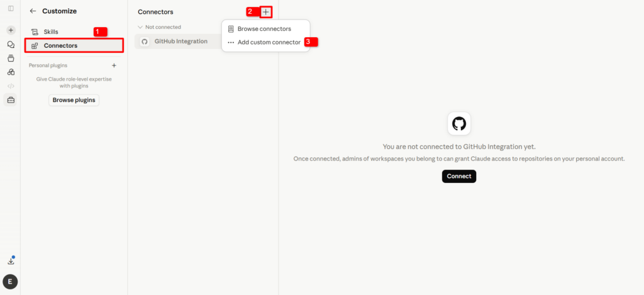Click the download app icon
644x295 pixels.
point(11,260)
